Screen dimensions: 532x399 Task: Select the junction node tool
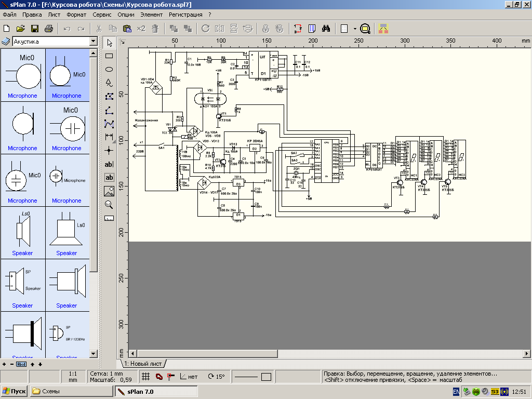109,150
